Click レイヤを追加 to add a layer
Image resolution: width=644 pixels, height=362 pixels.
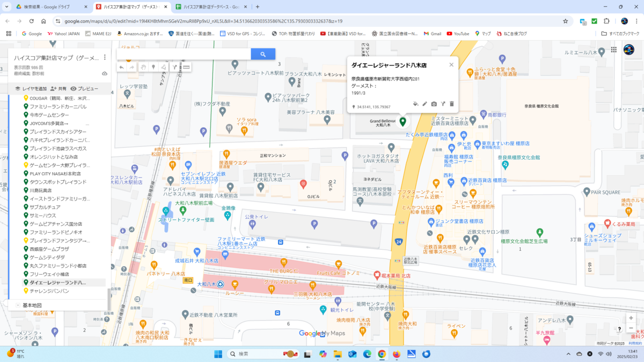[x=31, y=88]
